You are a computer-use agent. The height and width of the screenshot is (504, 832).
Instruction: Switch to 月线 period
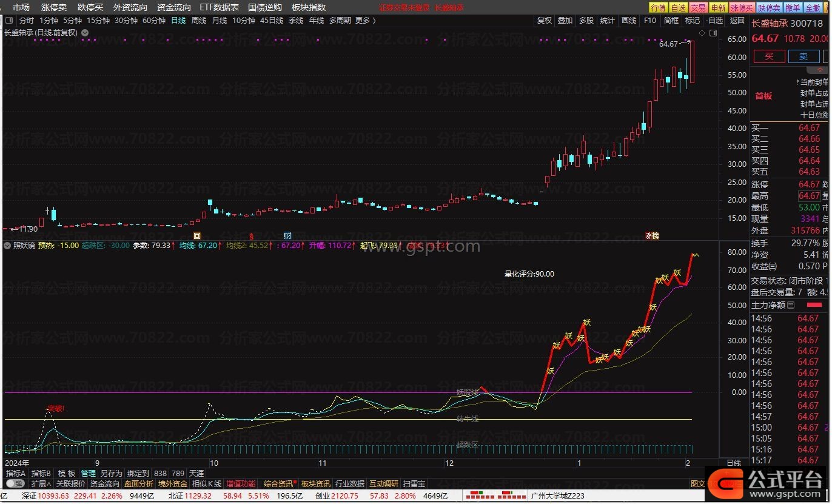220,21
